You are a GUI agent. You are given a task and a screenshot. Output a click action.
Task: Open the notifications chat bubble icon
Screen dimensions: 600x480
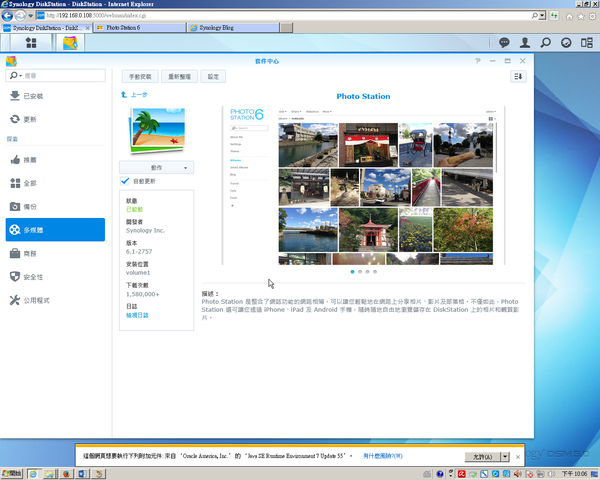(504, 43)
